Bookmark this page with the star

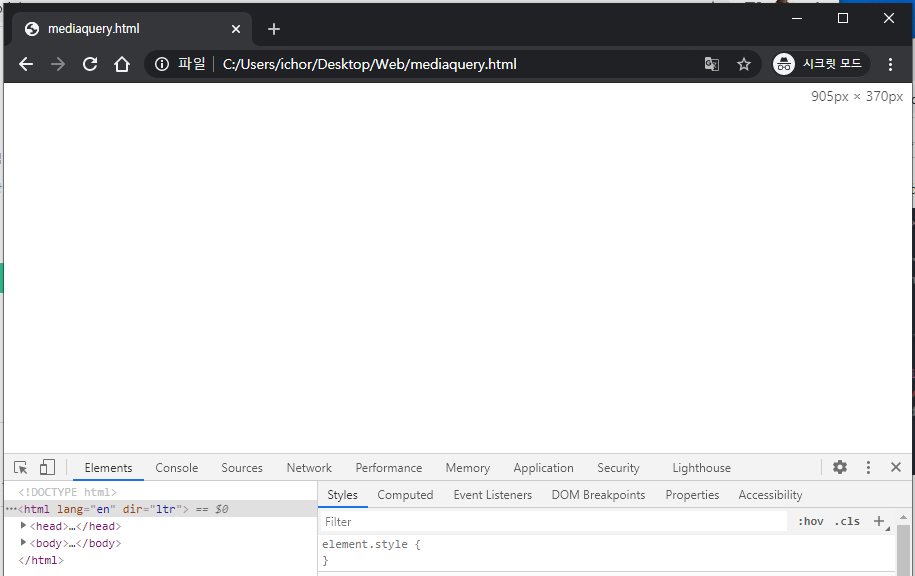coord(743,64)
